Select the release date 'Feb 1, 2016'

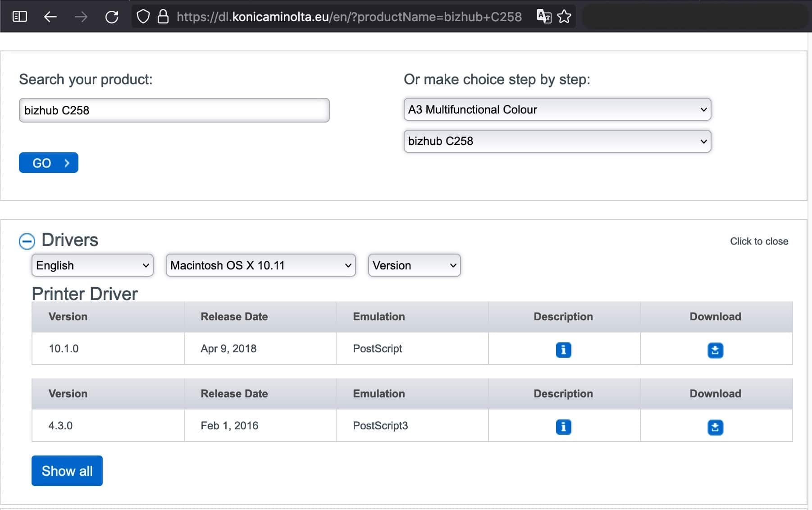point(229,426)
